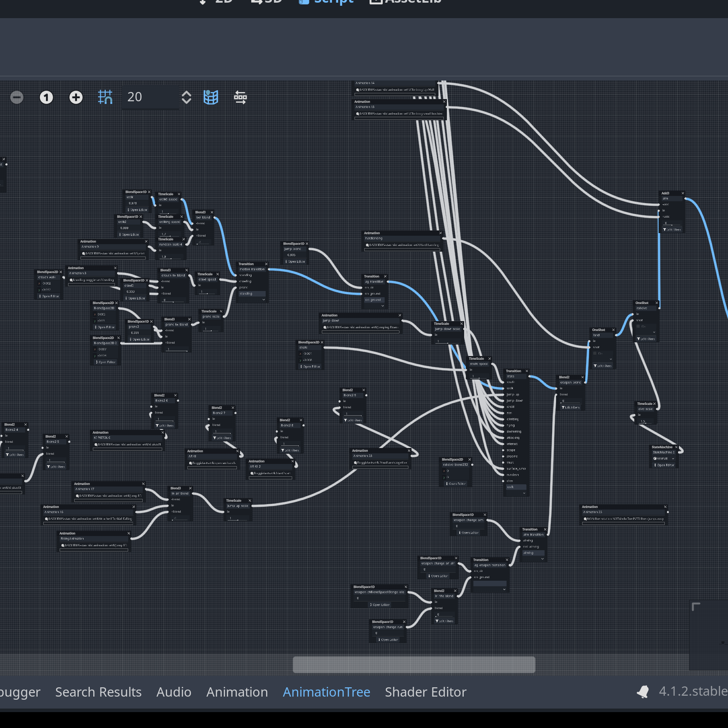Close the 'weapon blend' Blend2 node
728x728 pixels.
[583, 377]
